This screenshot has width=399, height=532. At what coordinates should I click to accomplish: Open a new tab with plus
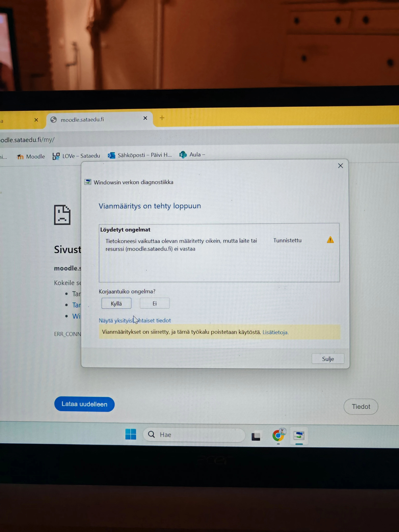[x=162, y=118]
